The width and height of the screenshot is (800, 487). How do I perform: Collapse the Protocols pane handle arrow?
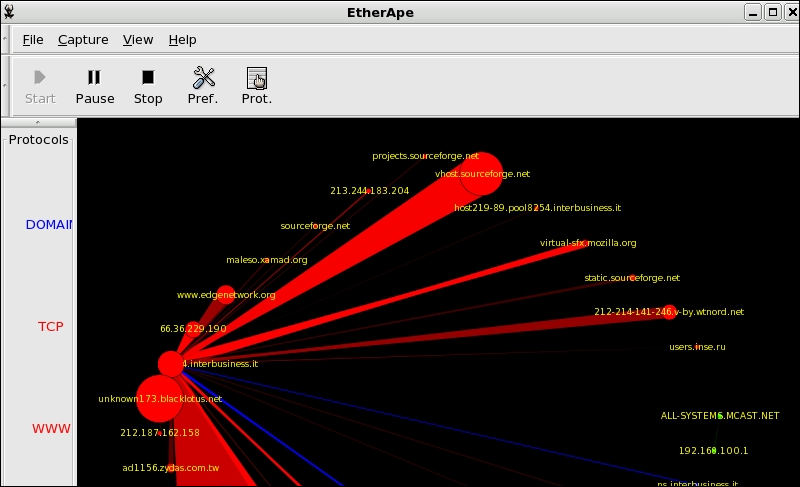tap(38, 122)
